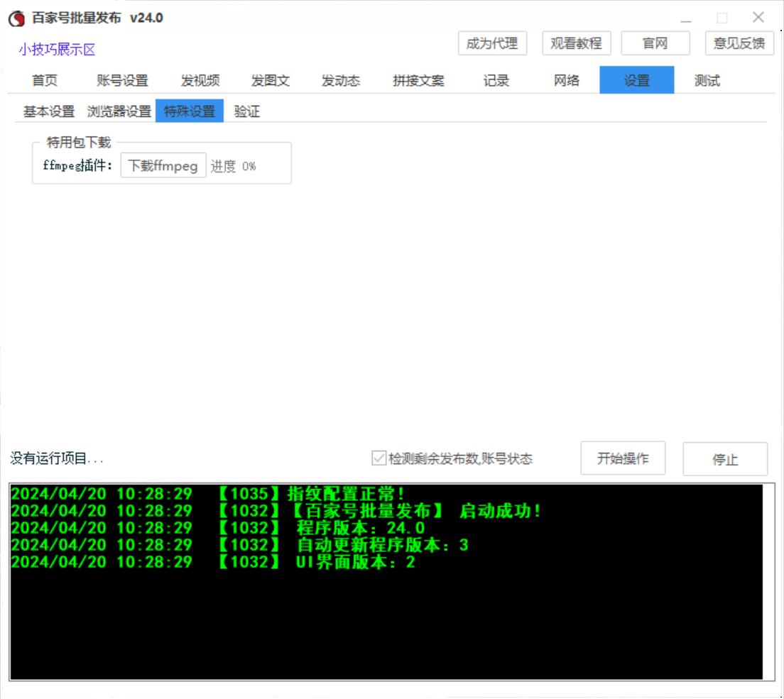784x699 pixels.
Task: Select the 设置 tab
Action: point(636,80)
